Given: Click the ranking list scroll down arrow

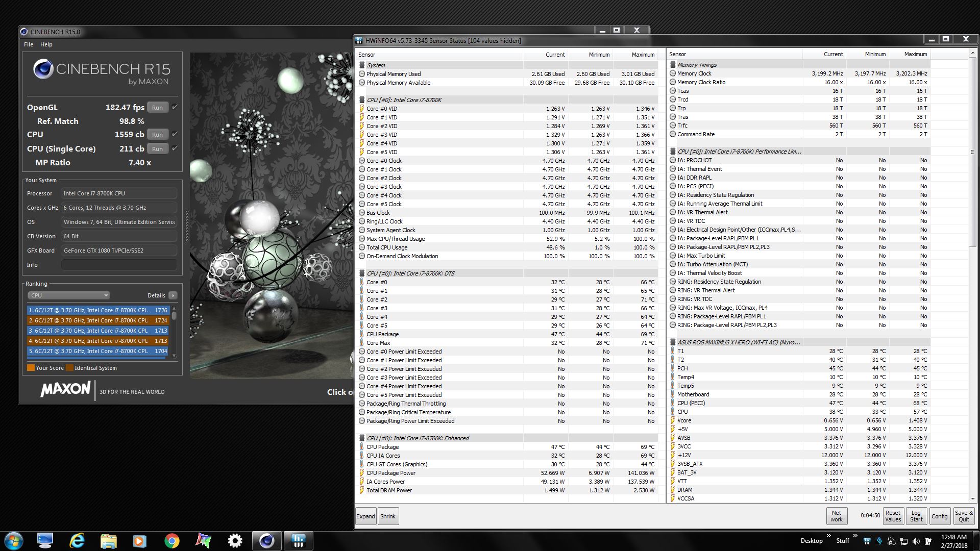Looking at the screenshot, I should pyautogui.click(x=174, y=356).
